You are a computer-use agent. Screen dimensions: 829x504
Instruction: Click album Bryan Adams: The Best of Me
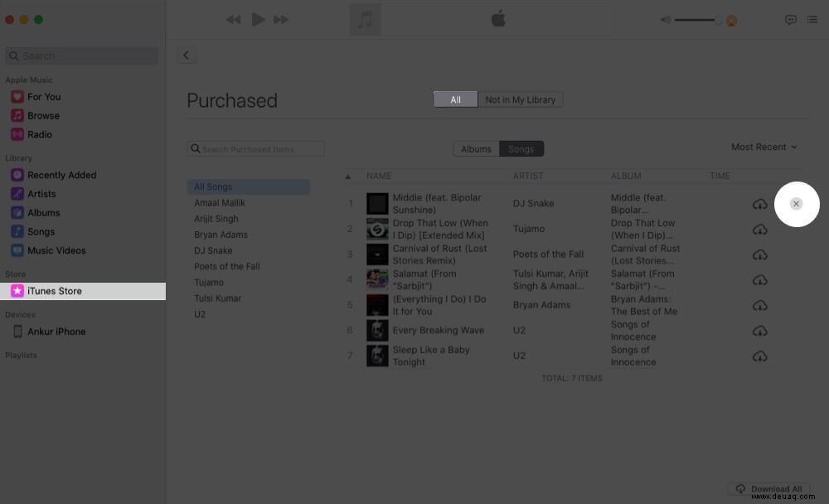[x=644, y=305]
